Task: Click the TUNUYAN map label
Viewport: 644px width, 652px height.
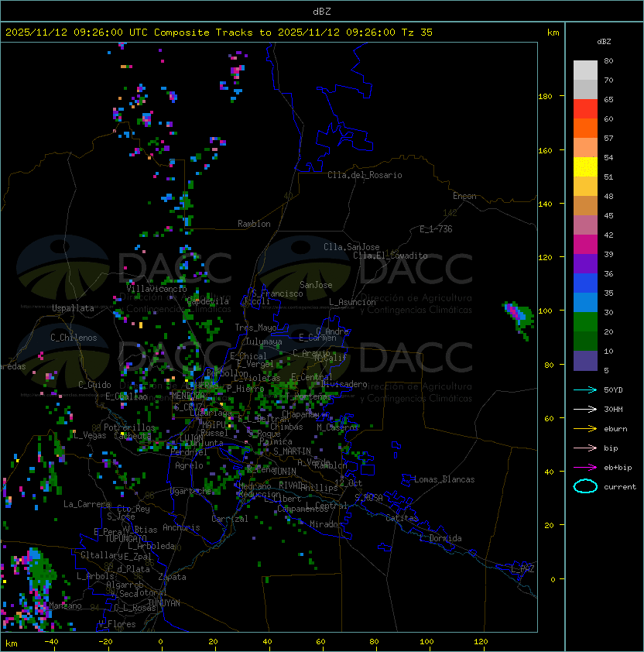Action: pyautogui.click(x=164, y=603)
